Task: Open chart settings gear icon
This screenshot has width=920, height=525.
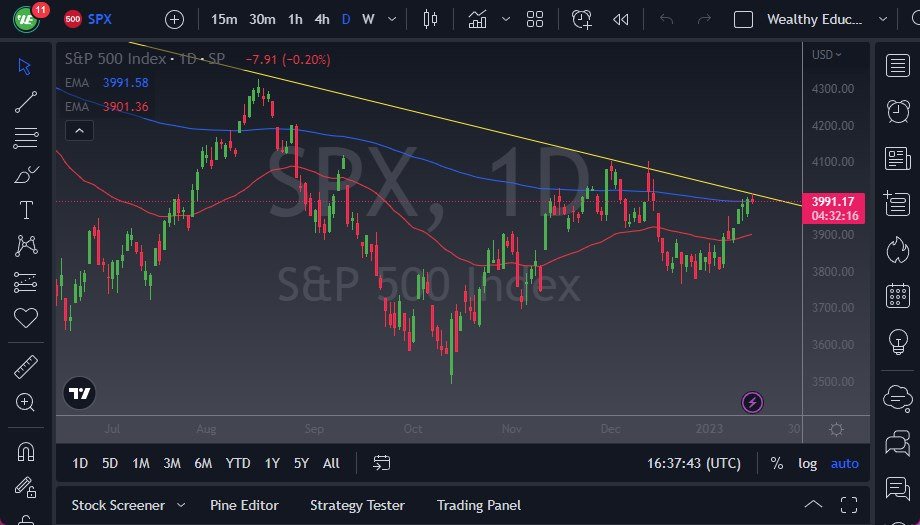Action: (837, 429)
